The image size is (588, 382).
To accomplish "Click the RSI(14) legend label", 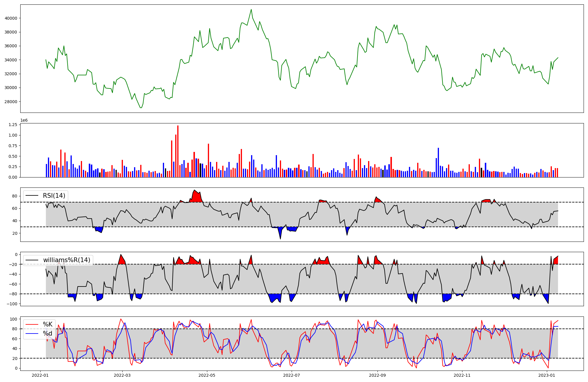I will point(54,196).
